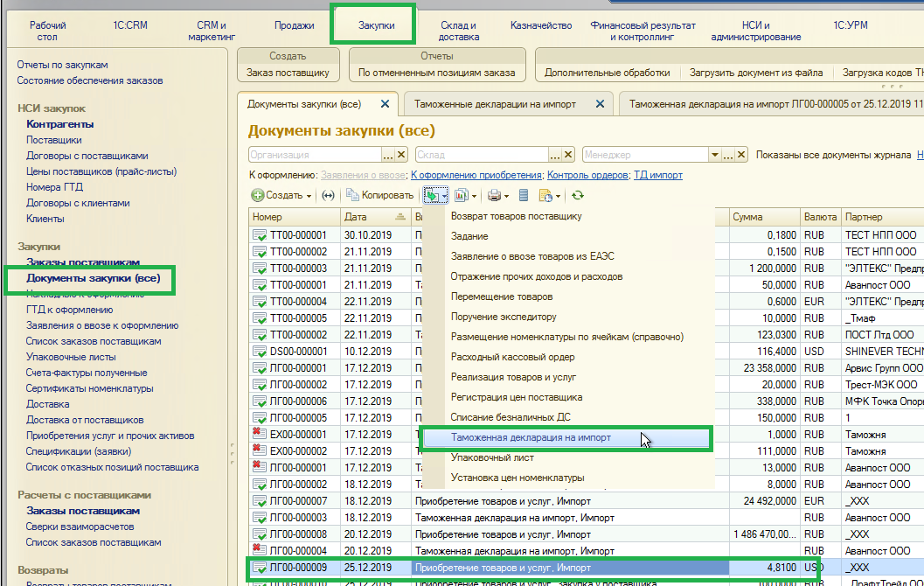This screenshot has width=924, height=586.
Task: Click the find by number (↔) icon
Action: point(328,195)
